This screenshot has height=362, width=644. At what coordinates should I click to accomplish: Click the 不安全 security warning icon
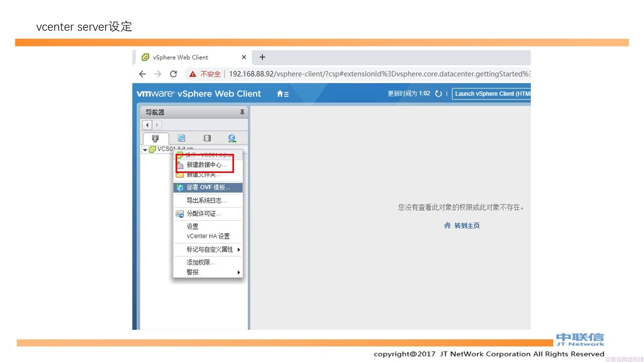pyautogui.click(x=193, y=74)
